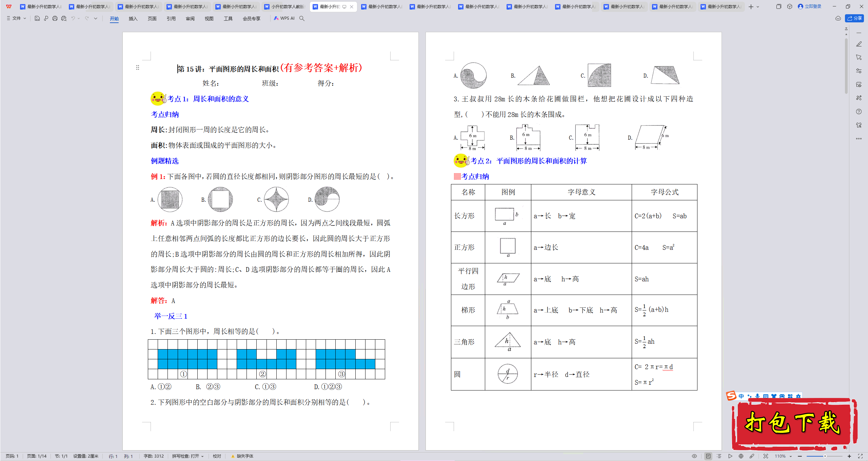Open the 插入 ribbon tab

pyautogui.click(x=133, y=19)
